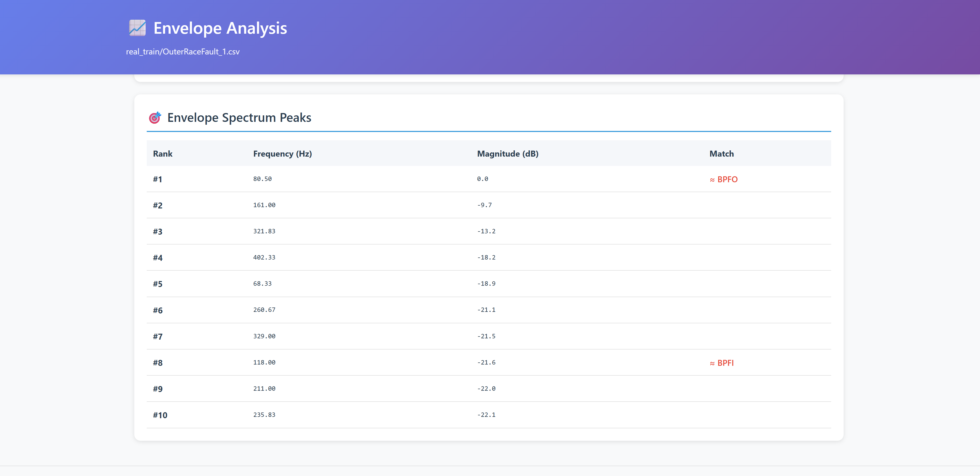Click the Rank column header
980x476 pixels.
click(163, 154)
